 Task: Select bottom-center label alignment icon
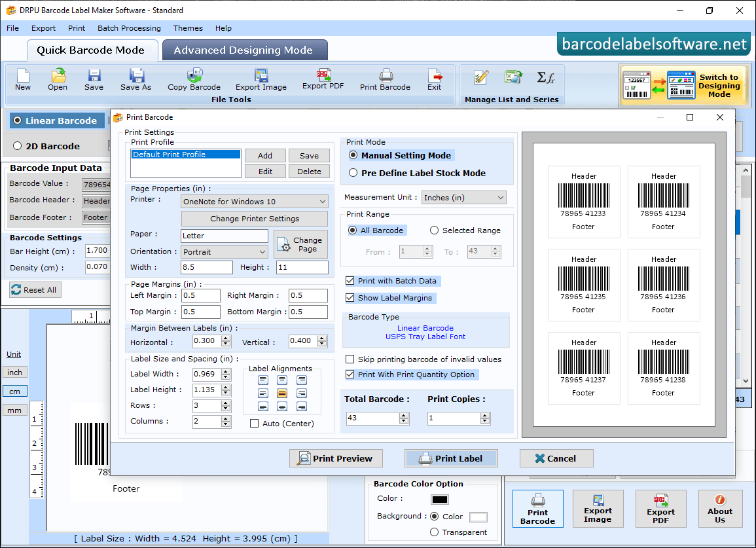282,407
